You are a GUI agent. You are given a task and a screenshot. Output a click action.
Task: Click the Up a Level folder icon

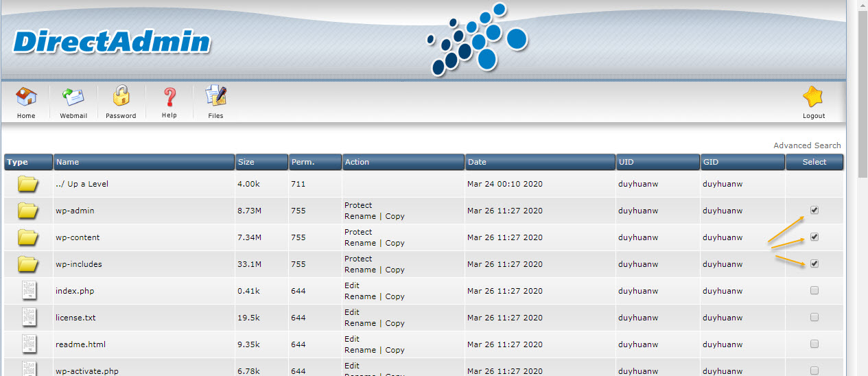28,184
